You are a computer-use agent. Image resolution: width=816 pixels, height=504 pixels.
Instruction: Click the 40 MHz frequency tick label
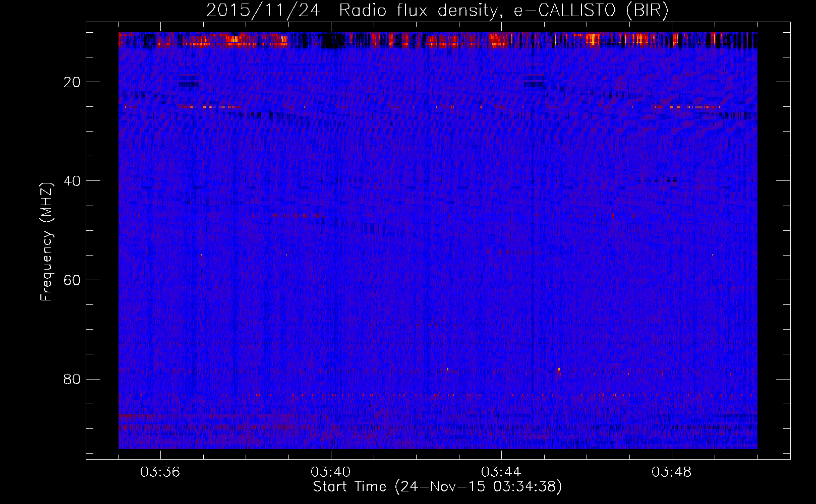73,181
